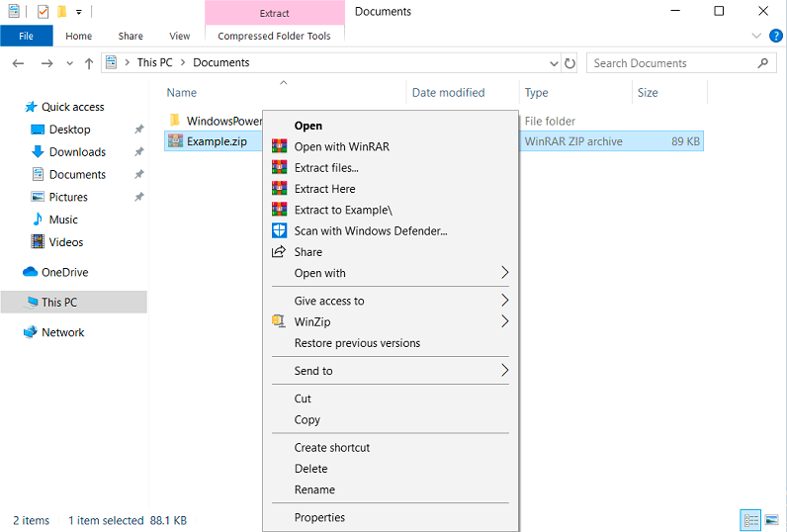Click the Network icon in sidebar

[30, 331]
